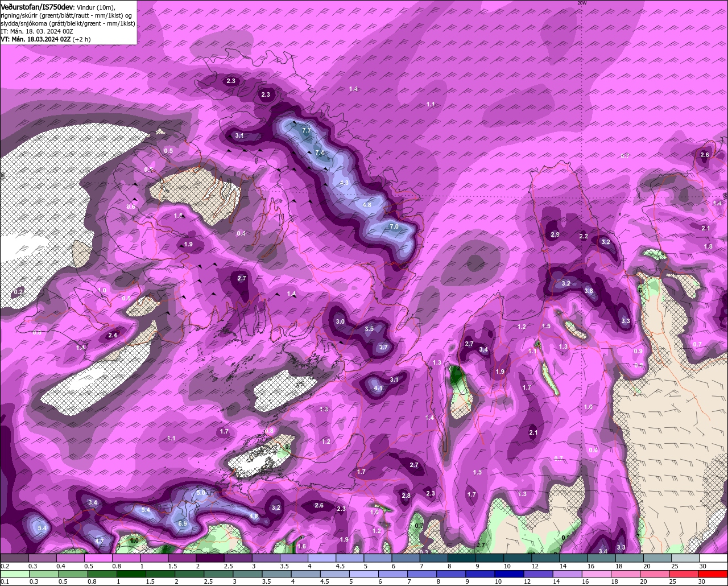Click the 2.4 value label

113,335
